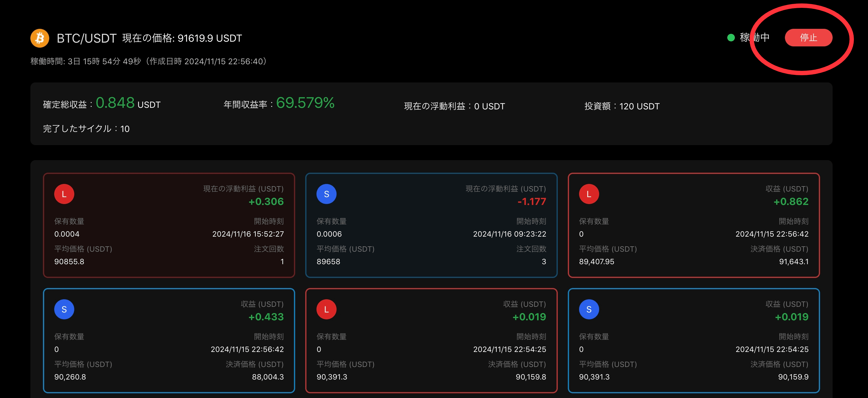868x398 pixels.
Task: Click the orange Bitcoin logo icon
Action: (x=40, y=38)
